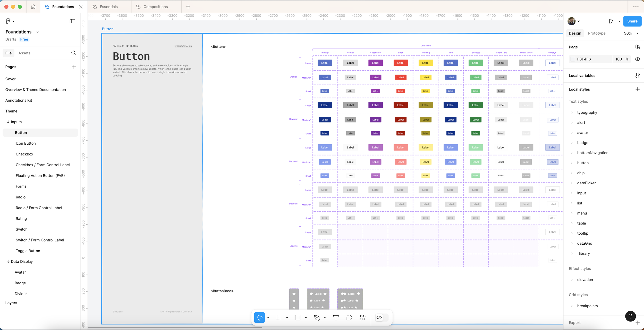Select the Icon Button page
Screen dimensions: 644x330
26,143
